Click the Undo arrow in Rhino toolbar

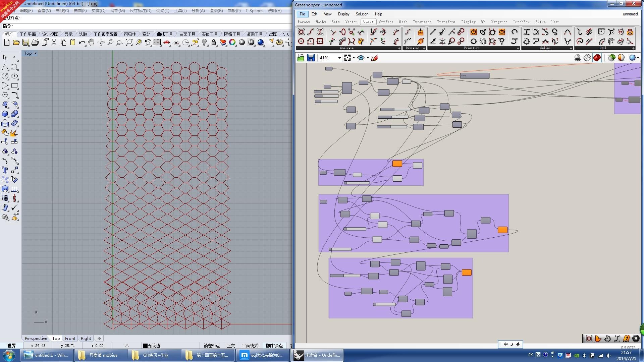[82, 43]
